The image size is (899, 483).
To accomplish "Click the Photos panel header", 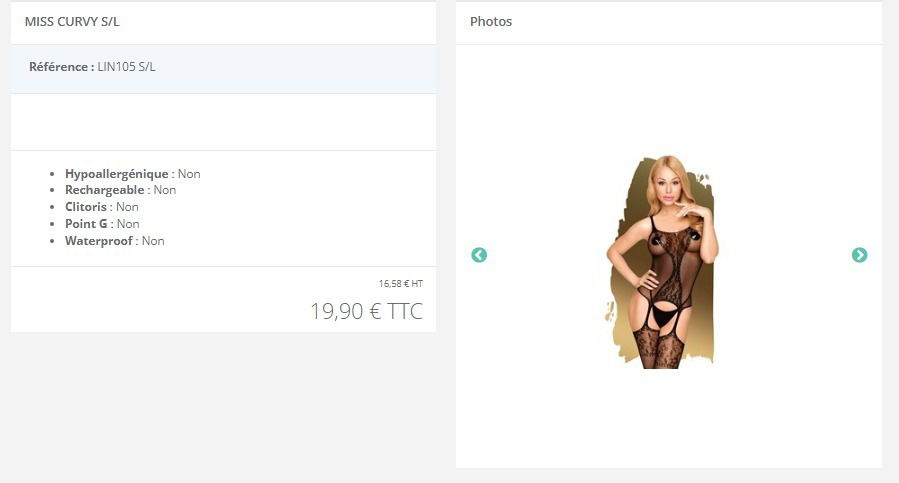I will tap(491, 22).
